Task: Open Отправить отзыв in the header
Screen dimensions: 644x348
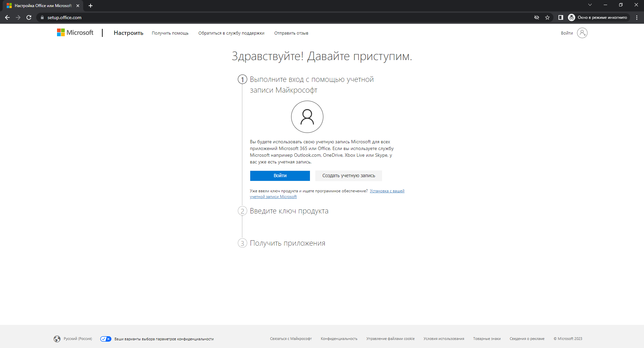Action: [x=291, y=33]
